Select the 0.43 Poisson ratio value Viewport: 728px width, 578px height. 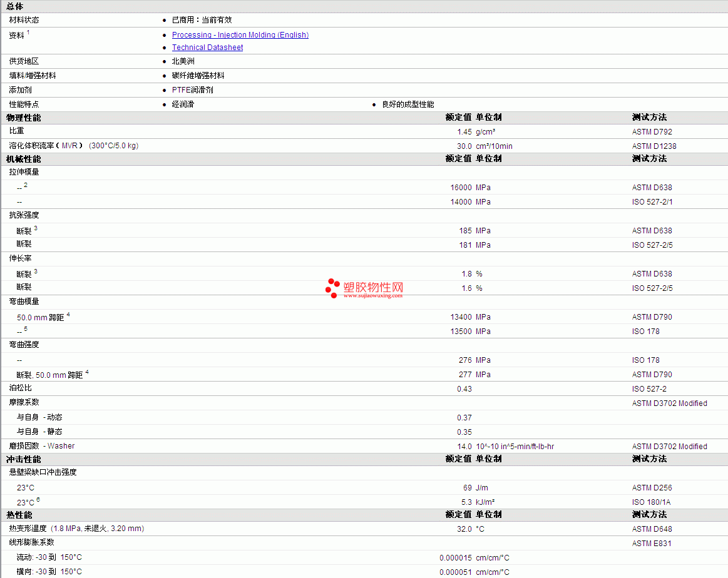pos(464,388)
